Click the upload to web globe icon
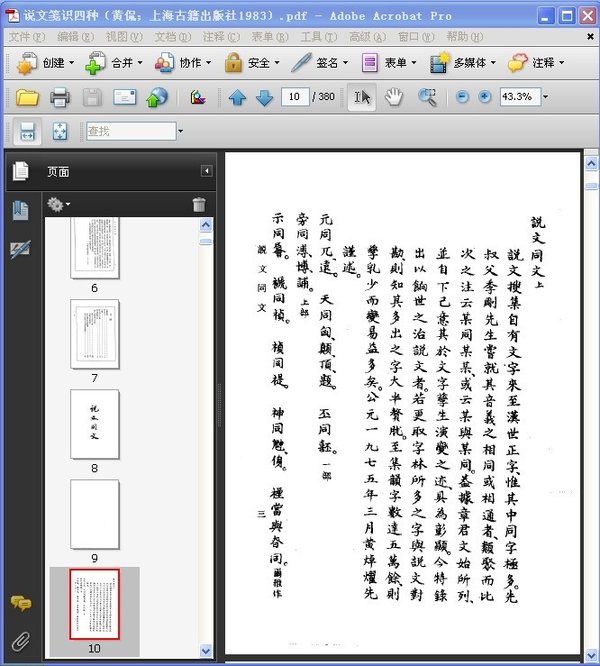This screenshot has width=600, height=666. [x=157, y=97]
